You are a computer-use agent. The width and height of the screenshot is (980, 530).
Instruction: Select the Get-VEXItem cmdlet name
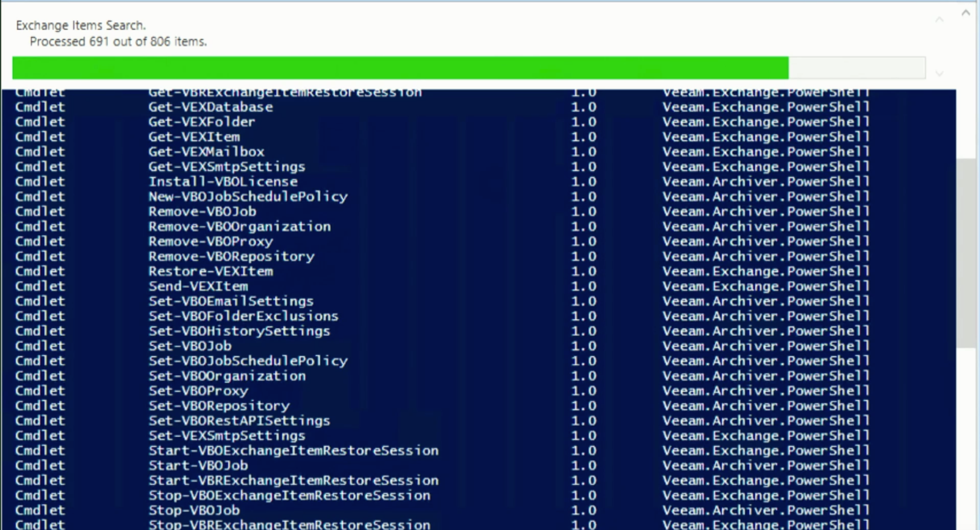click(194, 137)
